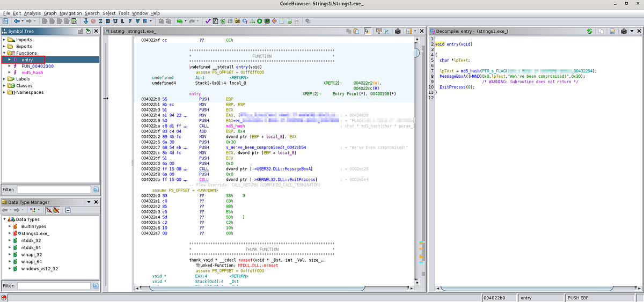Select FUN_00402300 in Symbol Tree

[x=38, y=66]
